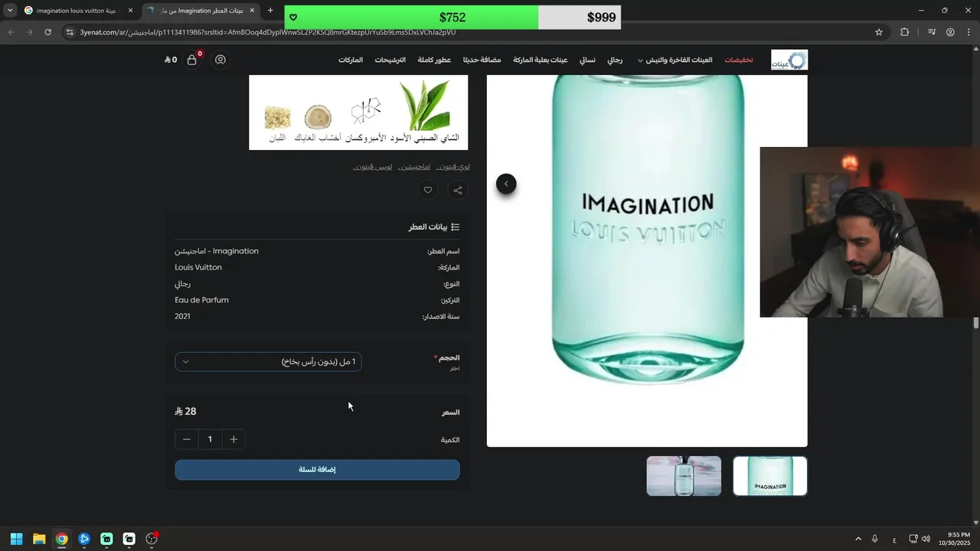View site information icon in address bar

(70, 32)
